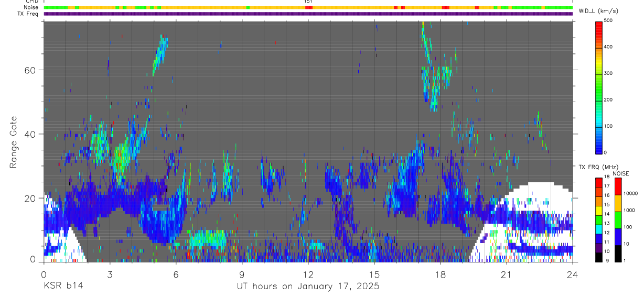
Task: Click the NOISE legend title
Action: (621, 173)
